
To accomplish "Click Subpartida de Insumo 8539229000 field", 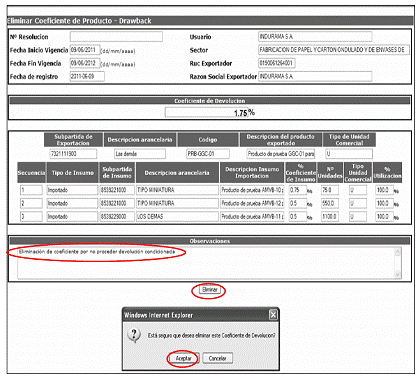I will click(x=117, y=217).
